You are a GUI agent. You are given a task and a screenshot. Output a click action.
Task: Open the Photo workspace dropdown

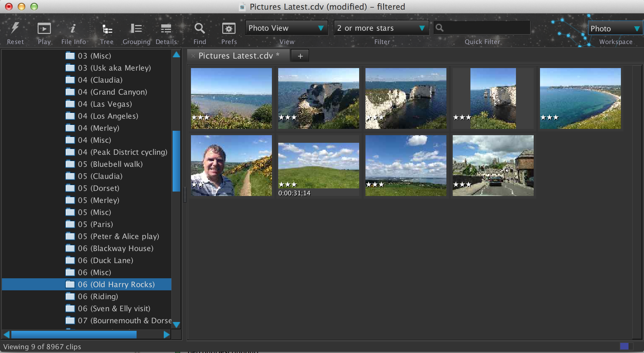pos(615,28)
